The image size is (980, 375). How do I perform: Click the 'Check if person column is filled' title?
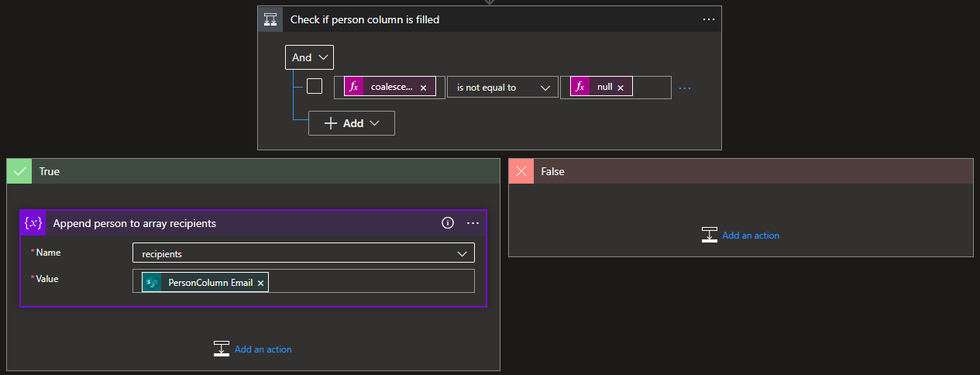point(365,19)
